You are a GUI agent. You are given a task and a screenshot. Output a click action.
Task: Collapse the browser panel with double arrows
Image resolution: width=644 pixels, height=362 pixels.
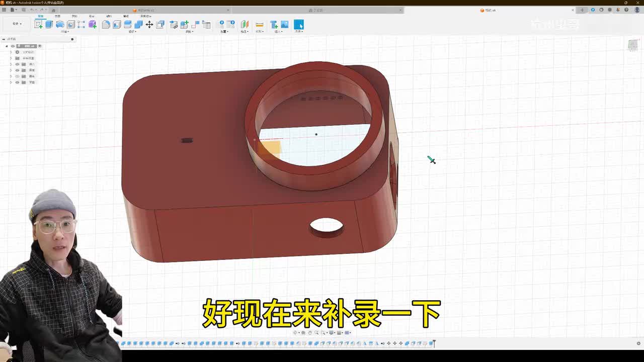4,39
